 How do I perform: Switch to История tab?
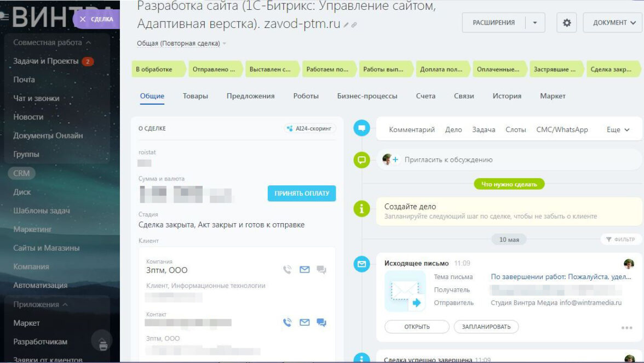(x=507, y=96)
